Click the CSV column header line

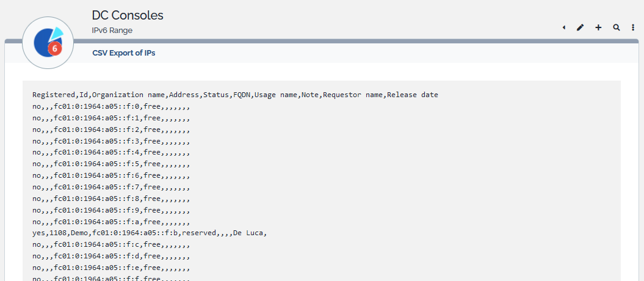point(235,95)
